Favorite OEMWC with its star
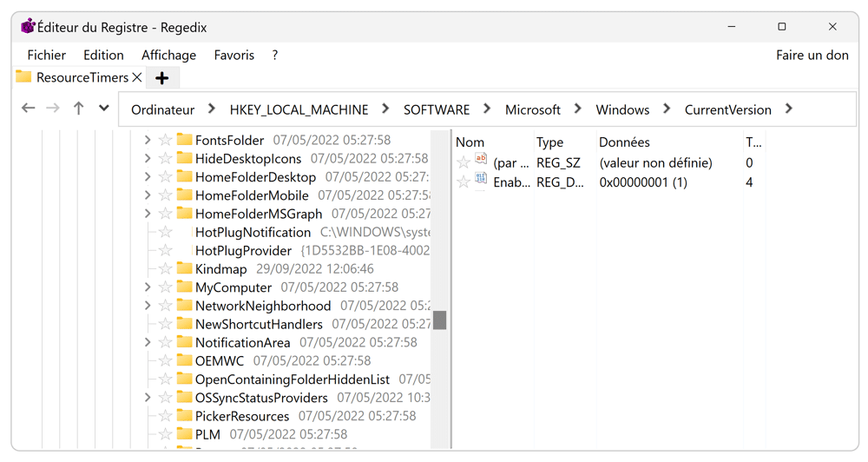 (x=165, y=360)
